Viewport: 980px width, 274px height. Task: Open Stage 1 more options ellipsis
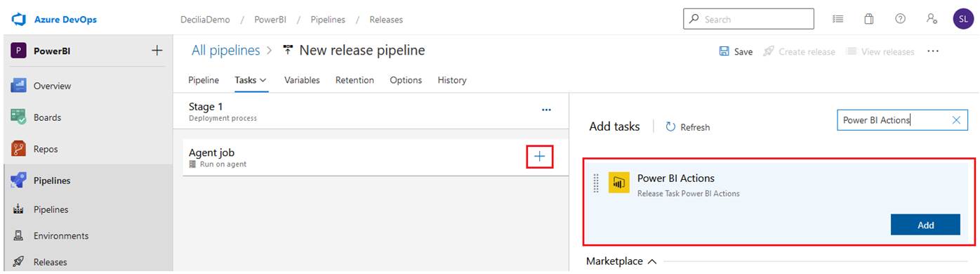(546, 110)
